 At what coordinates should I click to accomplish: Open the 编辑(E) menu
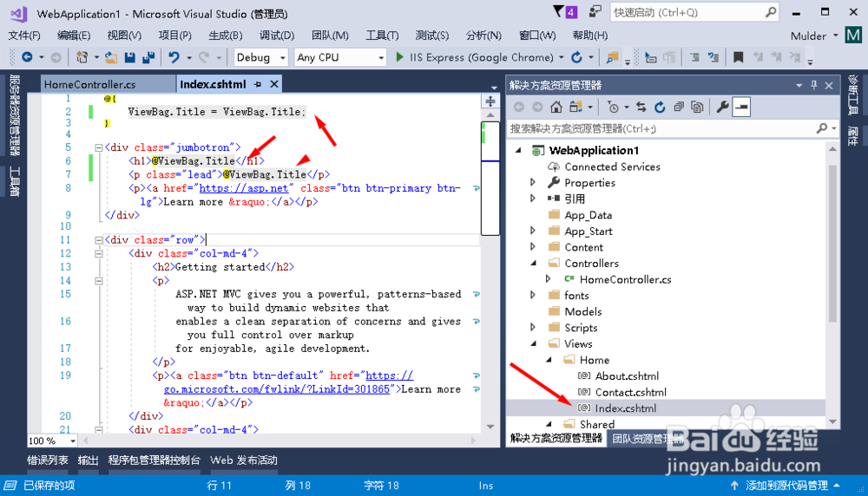click(74, 36)
